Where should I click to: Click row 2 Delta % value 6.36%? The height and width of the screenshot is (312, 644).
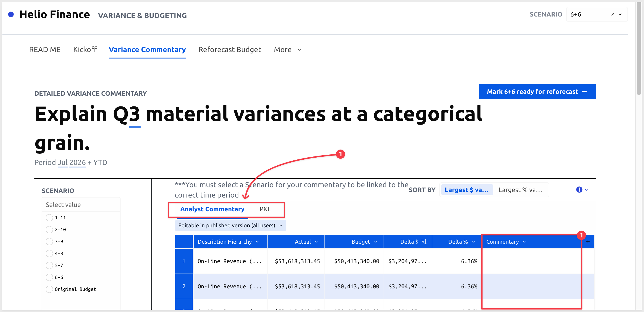[469, 287]
